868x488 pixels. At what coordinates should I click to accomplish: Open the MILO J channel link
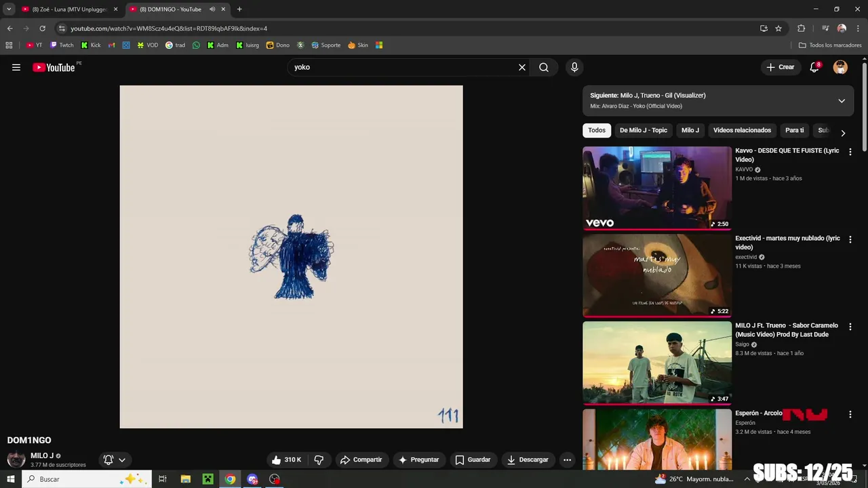tap(42, 455)
